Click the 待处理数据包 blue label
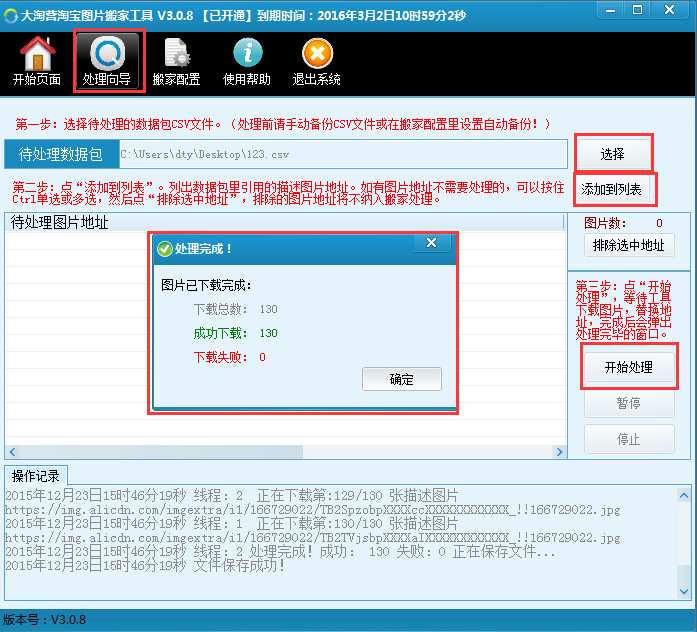 [62, 154]
